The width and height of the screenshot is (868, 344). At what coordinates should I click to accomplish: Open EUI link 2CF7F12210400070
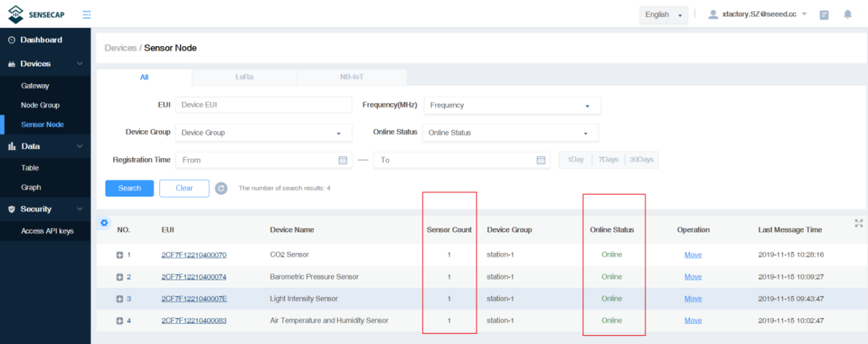[x=194, y=255]
